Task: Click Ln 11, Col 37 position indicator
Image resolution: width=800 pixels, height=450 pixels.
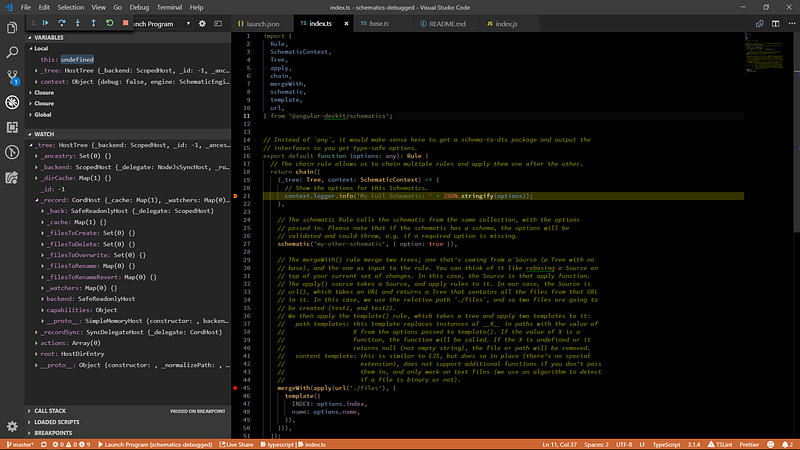Action: tap(560, 444)
